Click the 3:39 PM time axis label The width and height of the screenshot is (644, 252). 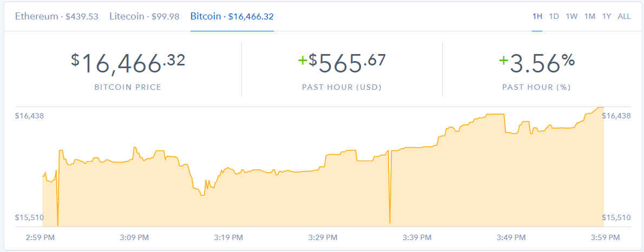[x=417, y=237]
